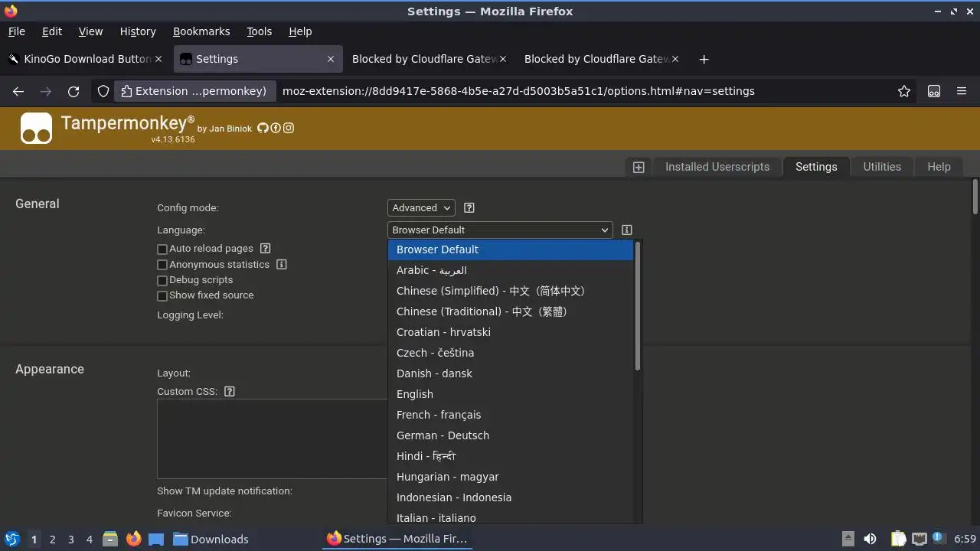Screen dimensions: 980x551
Task: Choose English from language list
Action: [511, 394]
